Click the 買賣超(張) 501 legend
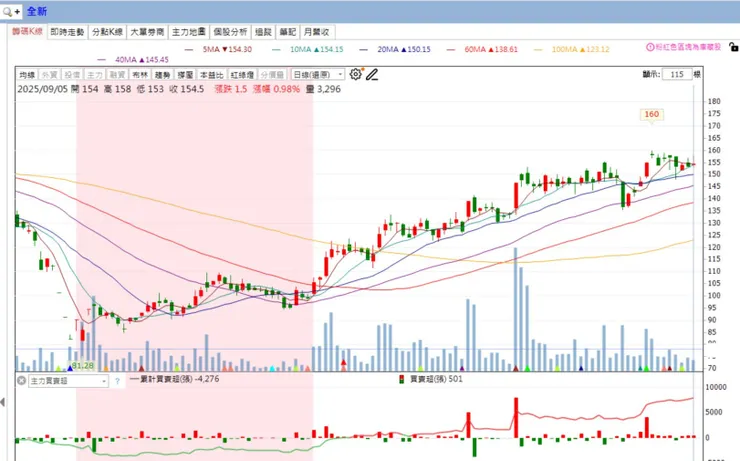 (x=431, y=379)
